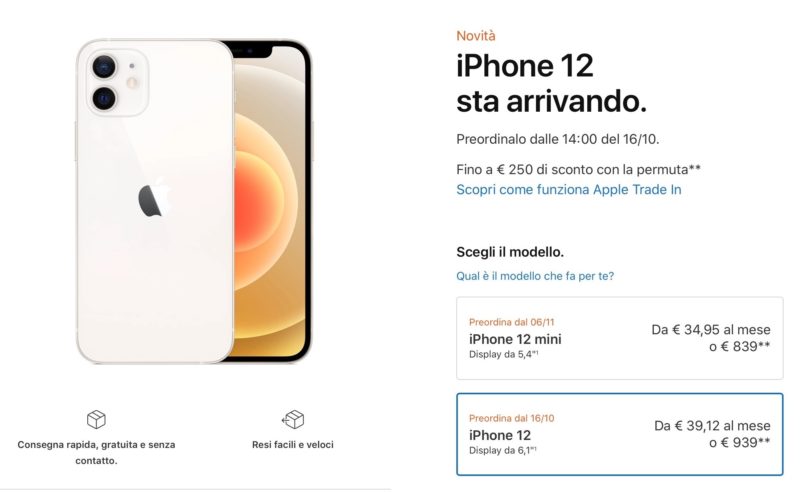Open Qual è il modello che fa per te

pos(535,276)
